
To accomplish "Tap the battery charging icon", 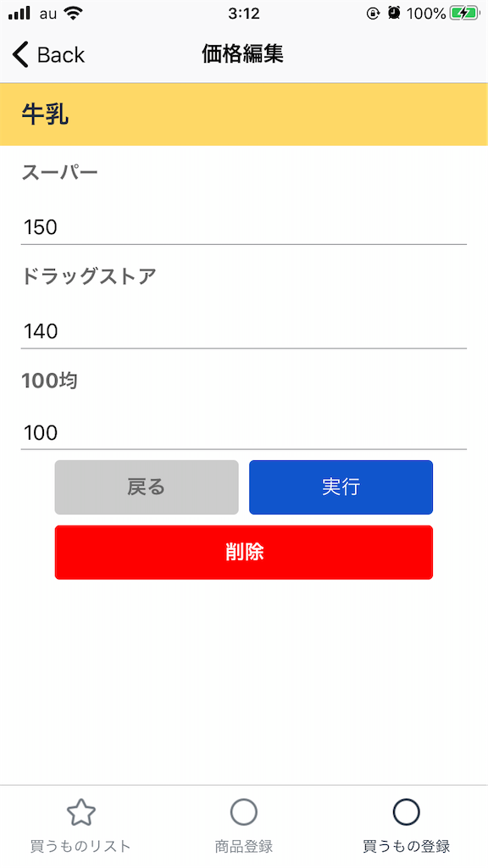I will pyautogui.click(x=465, y=13).
